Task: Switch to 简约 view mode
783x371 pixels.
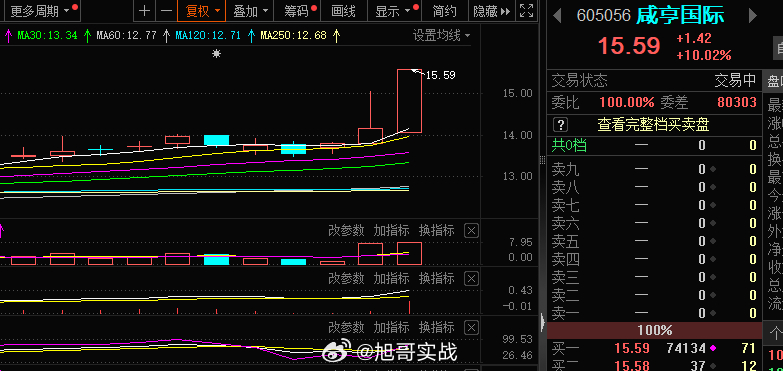Action: click(x=444, y=11)
